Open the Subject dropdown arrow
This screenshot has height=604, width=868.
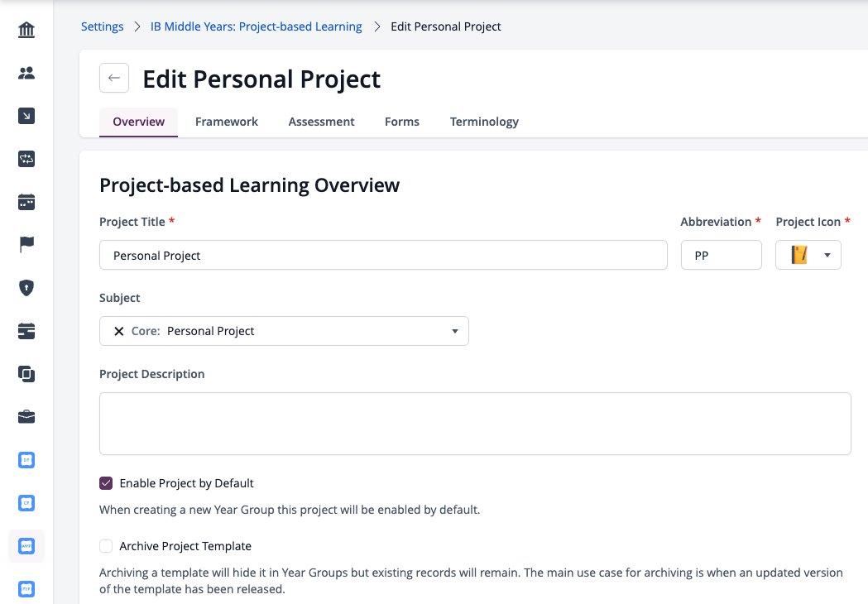454,331
